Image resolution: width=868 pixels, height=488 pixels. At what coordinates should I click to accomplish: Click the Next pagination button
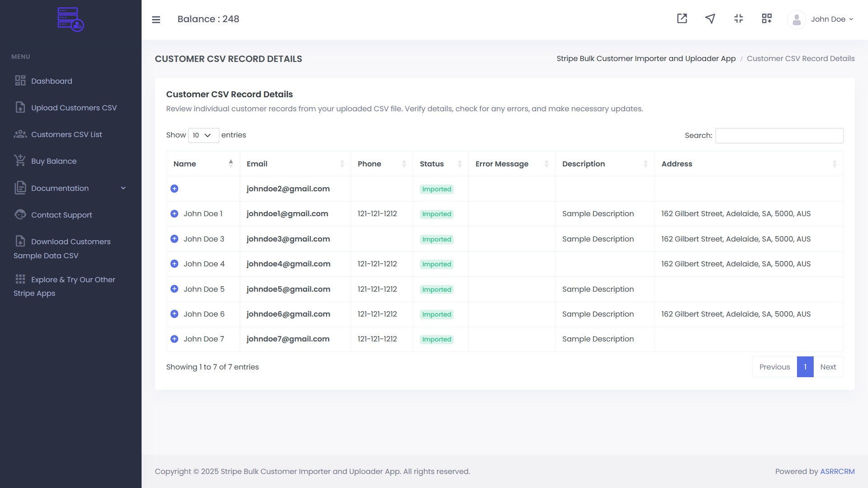(x=828, y=367)
